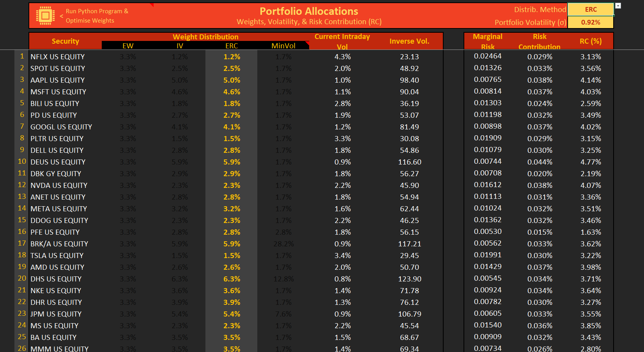Select the NFLX US EQUITY cell
Image resolution: width=644 pixels, height=352 pixels.
[57, 57]
